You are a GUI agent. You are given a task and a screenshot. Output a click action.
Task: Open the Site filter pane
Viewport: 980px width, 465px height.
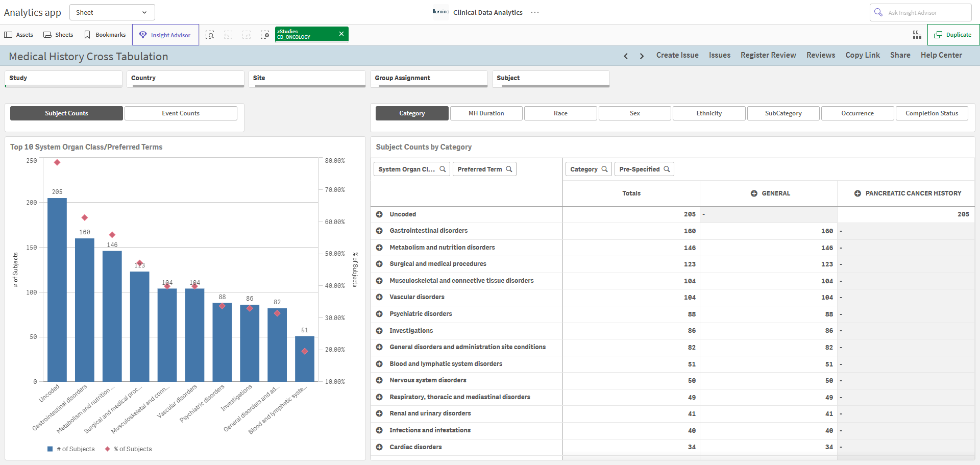[x=307, y=79]
